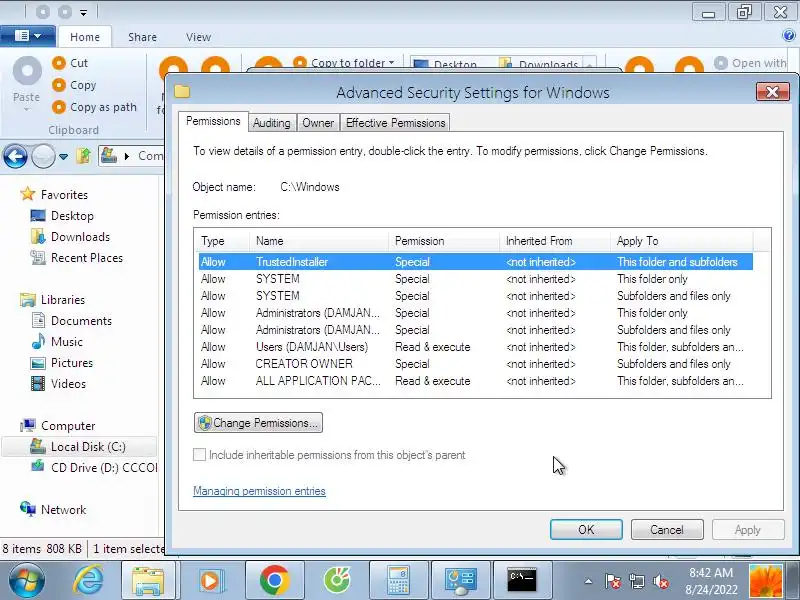Open the Calculator taskbar icon
800x600 pixels.
point(398,581)
